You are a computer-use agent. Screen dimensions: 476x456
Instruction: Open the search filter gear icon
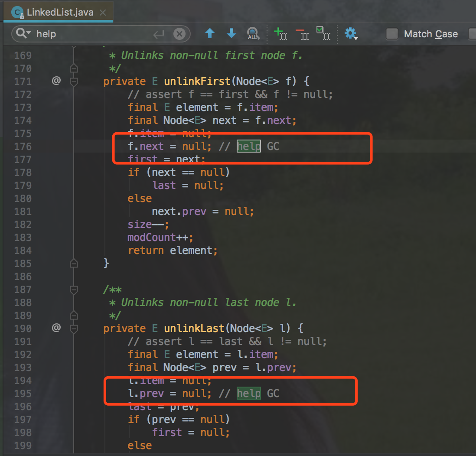point(350,33)
